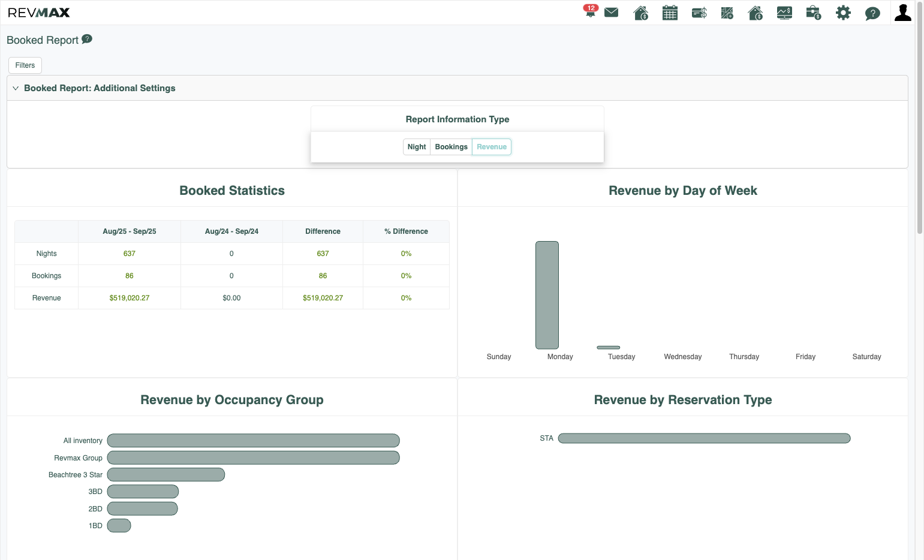Image resolution: width=924 pixels, height=560 pixels.
Task: Click the Difference column header
Action: tap(323, 231)
